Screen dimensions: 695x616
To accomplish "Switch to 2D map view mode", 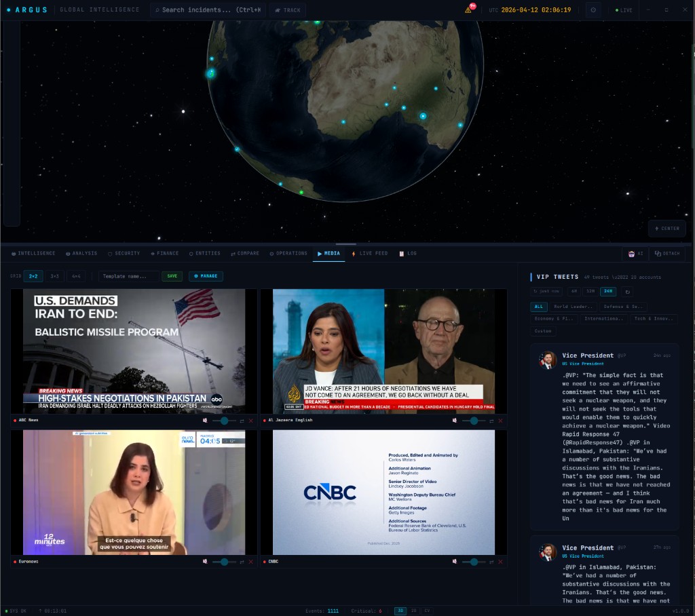I will tap(413, 611).
